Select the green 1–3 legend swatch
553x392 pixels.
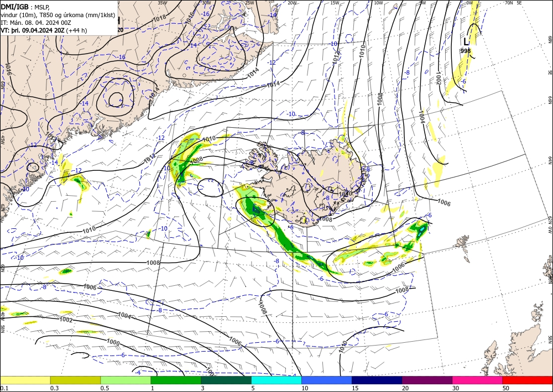tap(176, 380)
